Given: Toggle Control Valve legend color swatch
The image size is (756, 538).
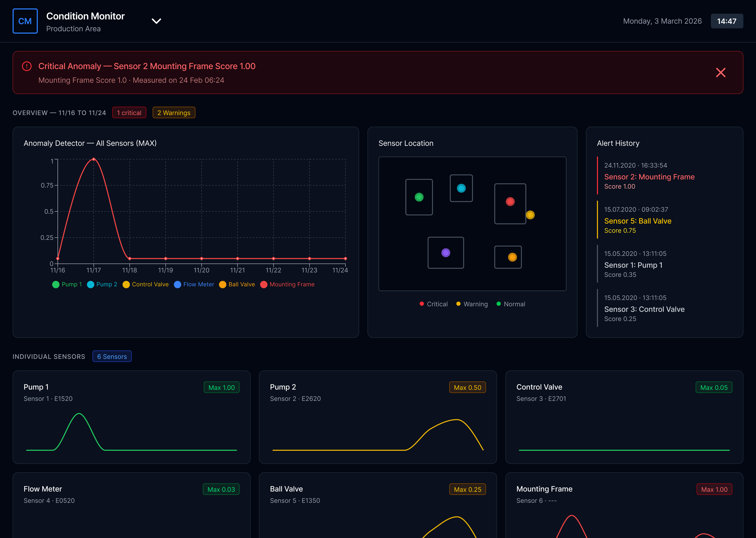Looking at the screenshot, I should point(126,284).
